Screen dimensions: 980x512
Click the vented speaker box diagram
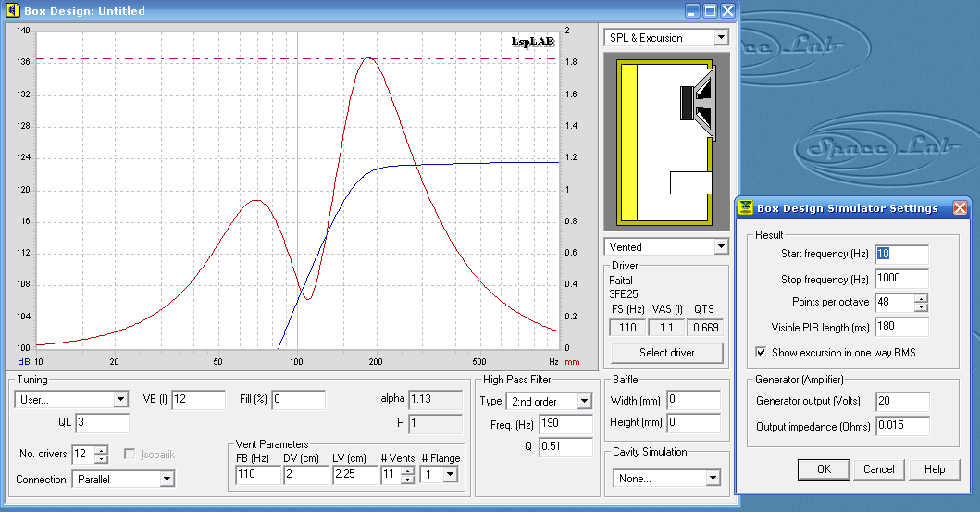(666, 142)
